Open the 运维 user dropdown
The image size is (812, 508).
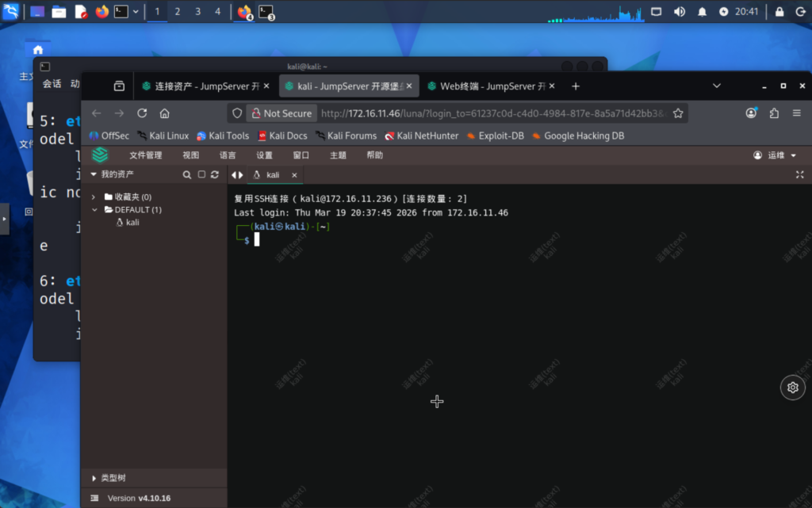tap(775, 155)
